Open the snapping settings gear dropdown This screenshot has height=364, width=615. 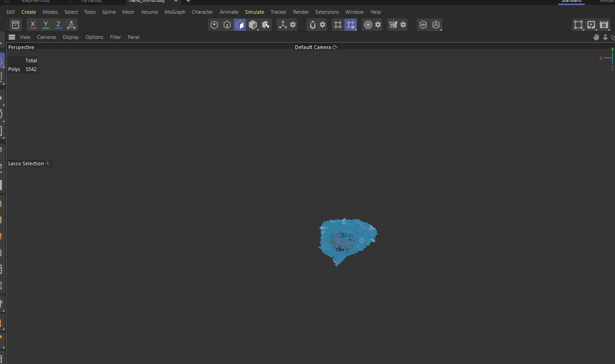tap(322, 25)
